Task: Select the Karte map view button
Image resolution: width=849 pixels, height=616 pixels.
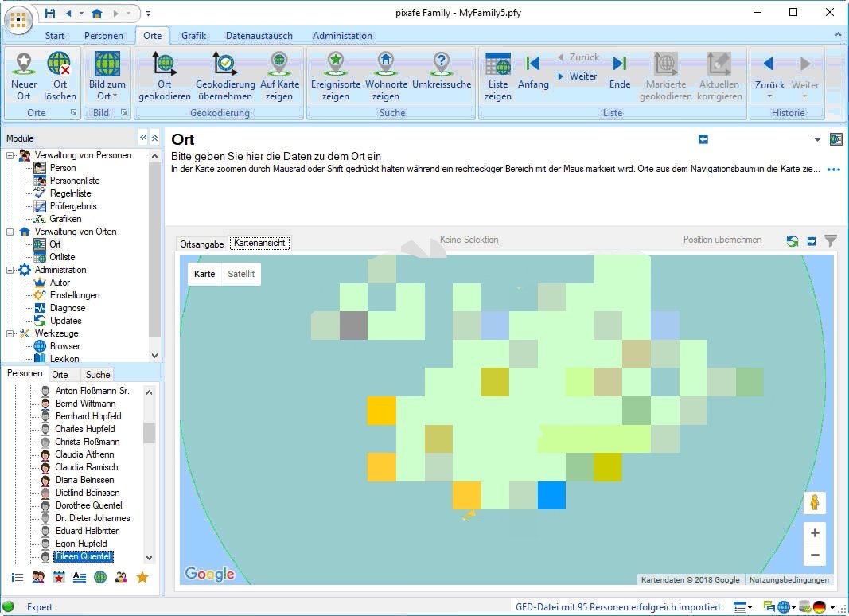Action: (204, 274)
